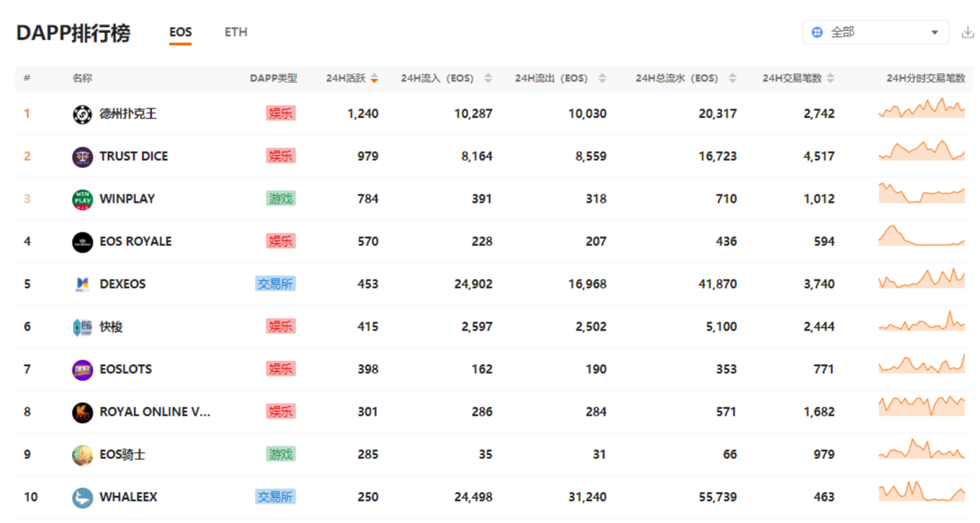Click the DAPP排行榜 page title
980x523 pixels.
point(73,33)
